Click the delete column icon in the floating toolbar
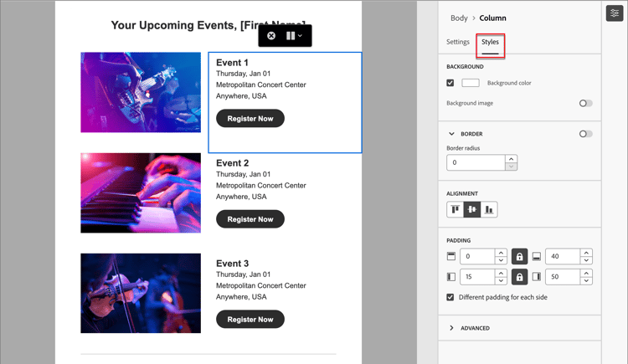This screenshot has height=364, width=628. (271, 36)
